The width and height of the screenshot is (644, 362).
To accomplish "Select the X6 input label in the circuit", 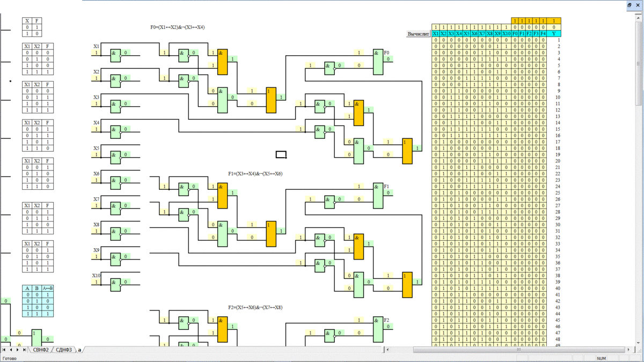I will [x=96, y=174].
